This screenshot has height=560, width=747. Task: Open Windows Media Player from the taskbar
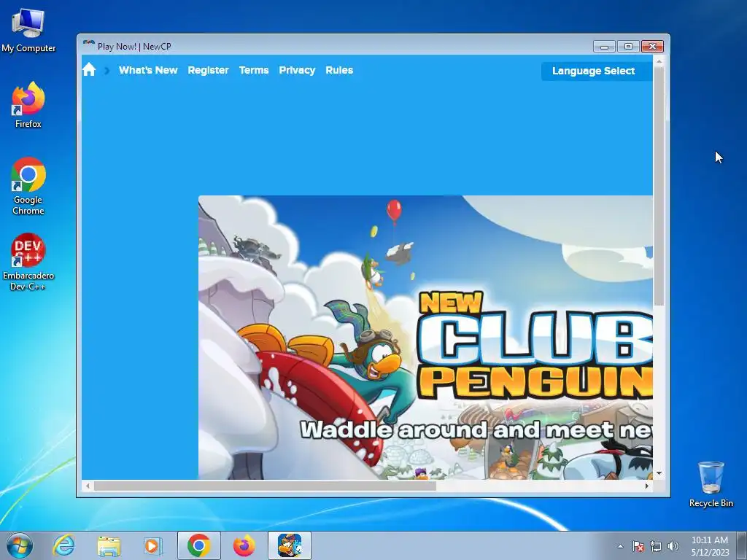tap(153, 545)
